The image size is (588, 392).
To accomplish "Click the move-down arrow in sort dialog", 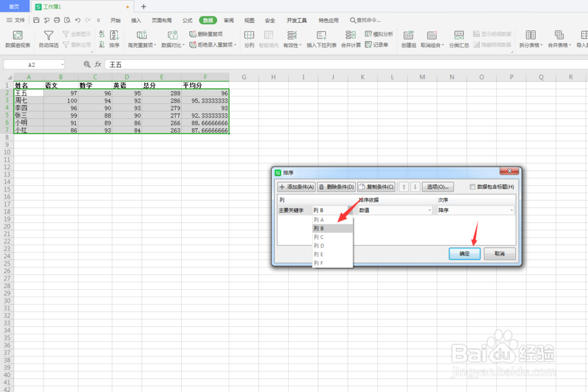I will click(x=415, y=187).
